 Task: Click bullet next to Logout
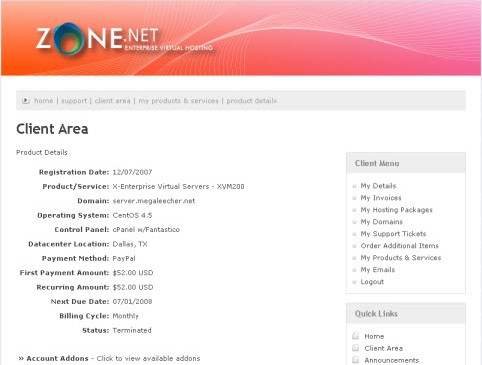tap(354, 282)
